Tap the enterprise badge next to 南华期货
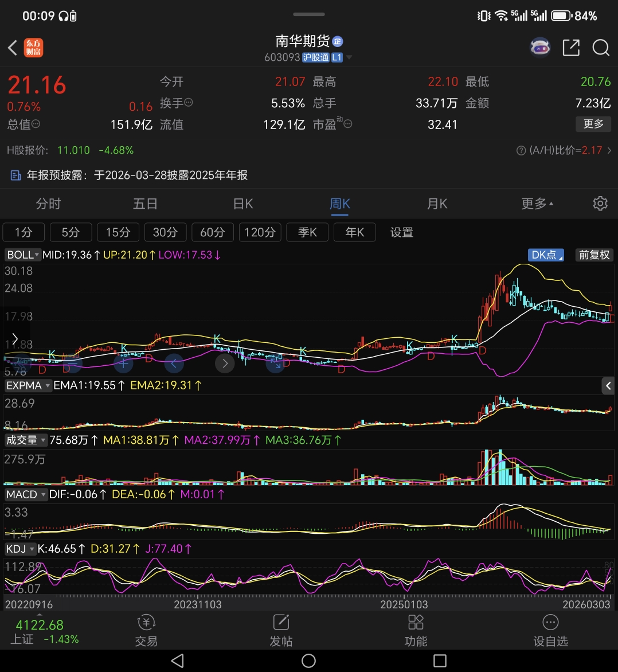This screenshot has height=672, width=618. pos(338,41)
